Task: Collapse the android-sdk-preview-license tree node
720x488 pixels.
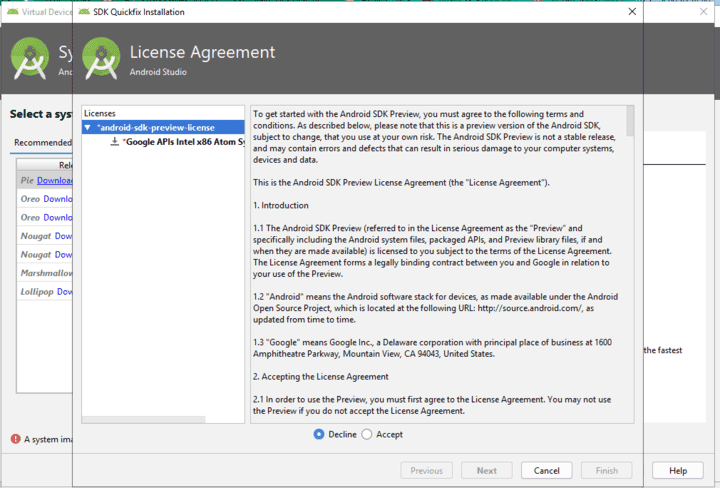Action: pos(87,128)
